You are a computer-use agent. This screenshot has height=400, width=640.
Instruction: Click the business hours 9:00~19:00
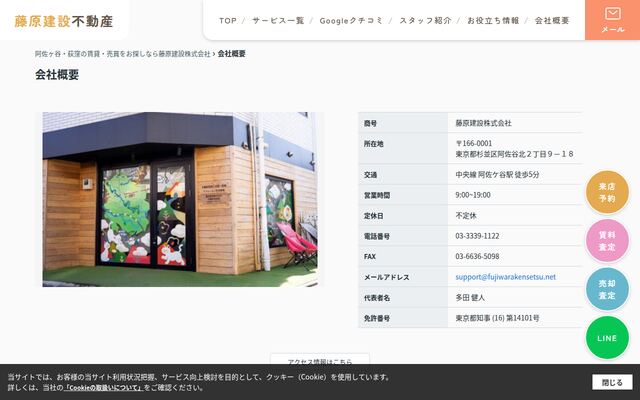pos(473,195)
